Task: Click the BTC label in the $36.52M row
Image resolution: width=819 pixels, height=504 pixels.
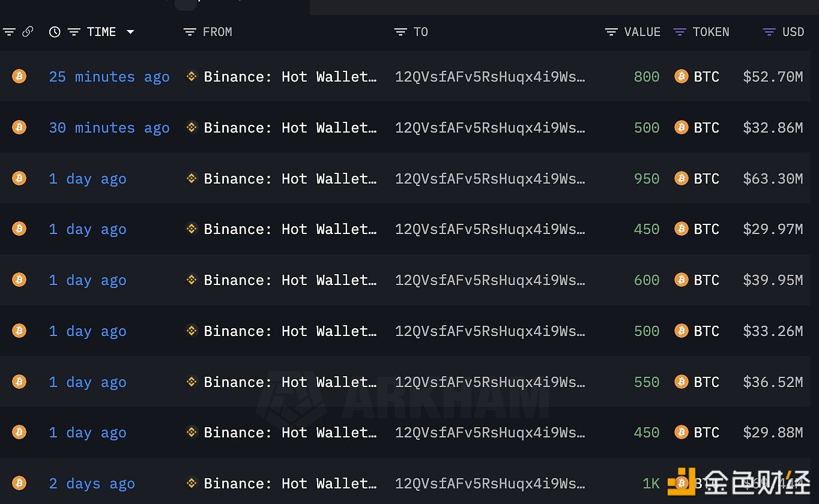Action: coord(706,382)
